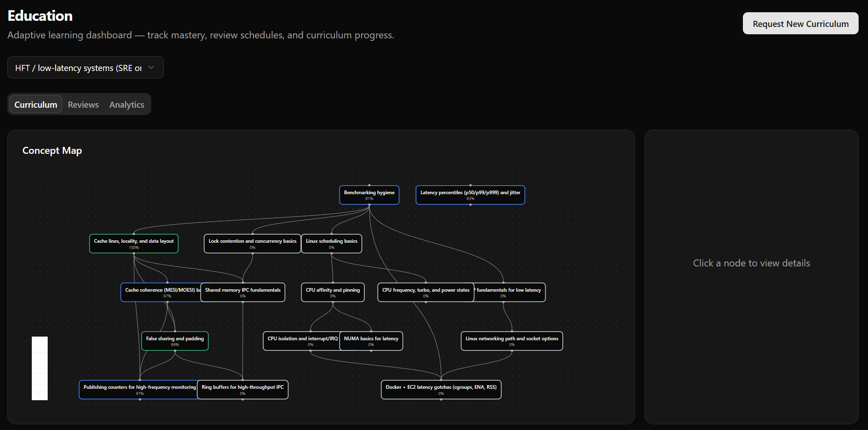Select the Benchmarking hygiene node
Viewport: 868px width, 430px height.
(369, 195)
